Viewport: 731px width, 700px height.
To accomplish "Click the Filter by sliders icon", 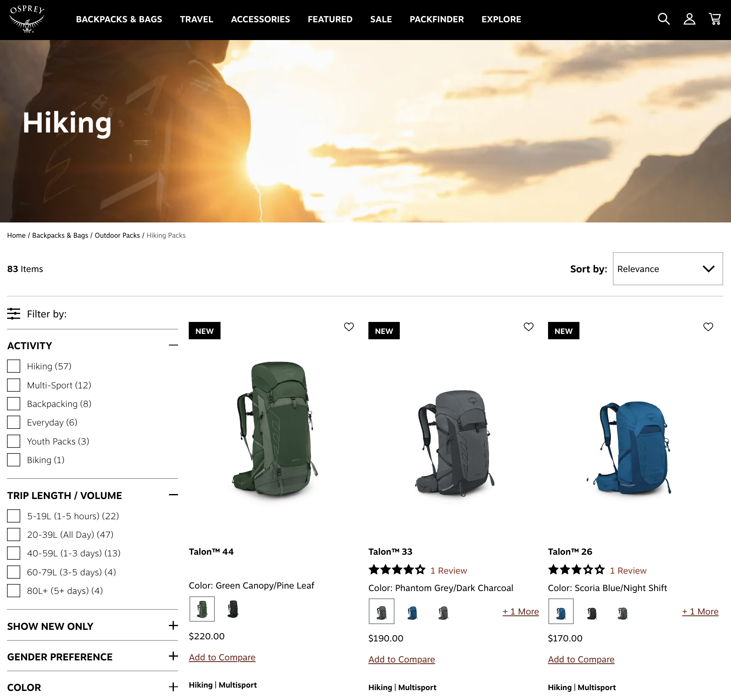I will [x=14, y=314].
